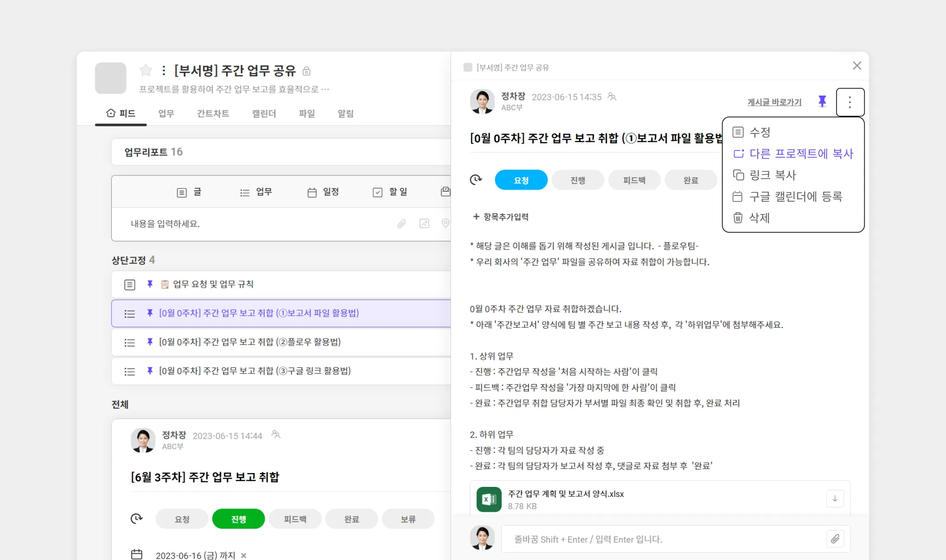Star the project as favorite
Image resolution: width=946 pixels, height=560 pixels.
[146, 71]
